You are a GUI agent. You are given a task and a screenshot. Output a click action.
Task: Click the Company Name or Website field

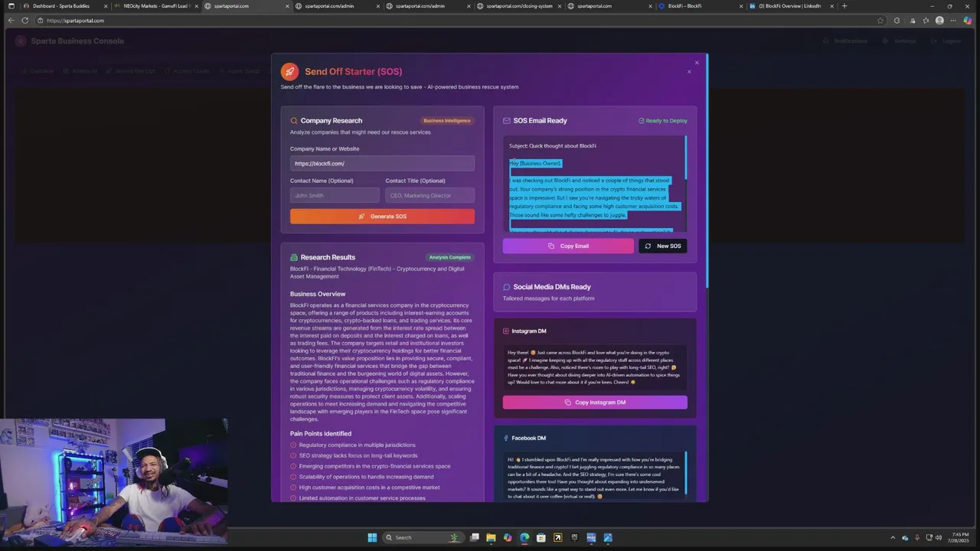tap(382, 163)
